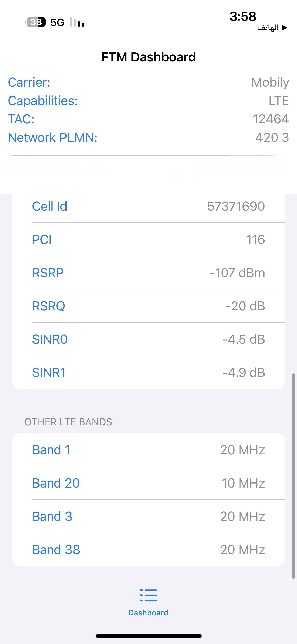
Task: Tap the battery level indicator
Action: click(36, 22)
